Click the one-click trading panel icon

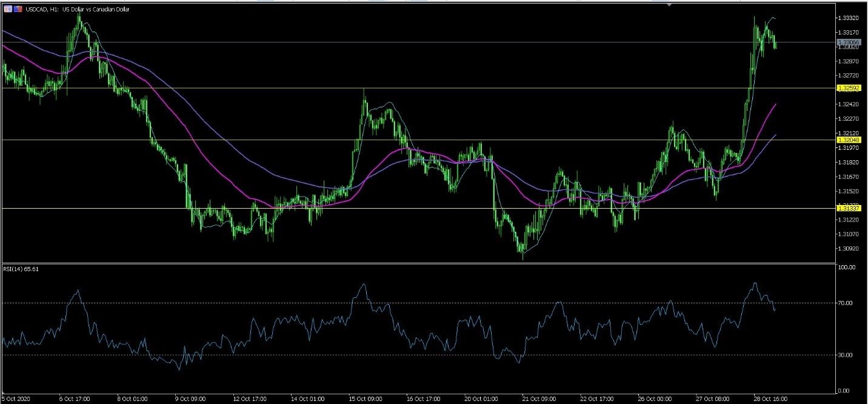pyautogui.click(x=8, y=9)
